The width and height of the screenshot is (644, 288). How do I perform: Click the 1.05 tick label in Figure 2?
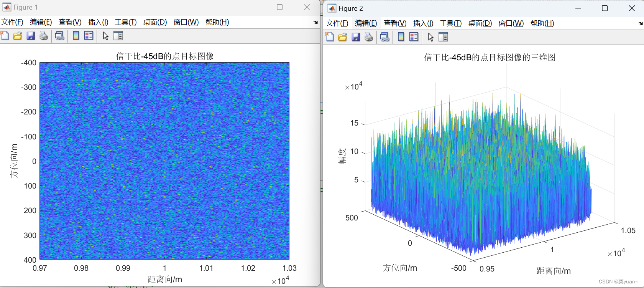[x=628, y=230]
